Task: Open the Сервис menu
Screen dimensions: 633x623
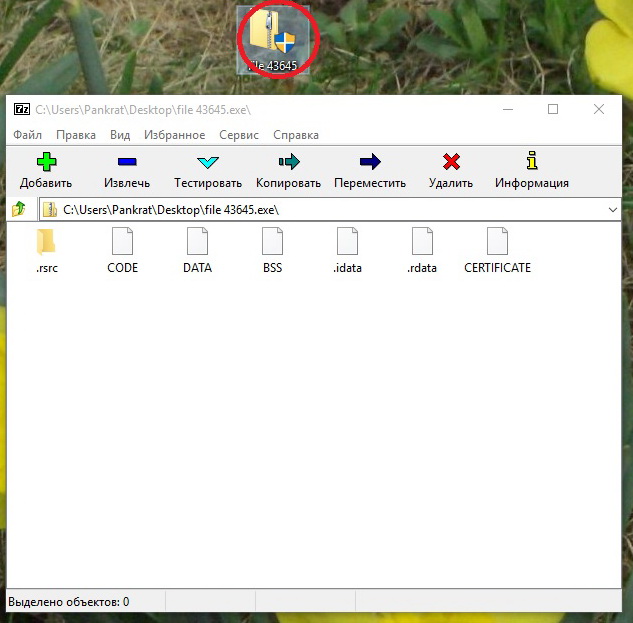Action: point(239,135)
